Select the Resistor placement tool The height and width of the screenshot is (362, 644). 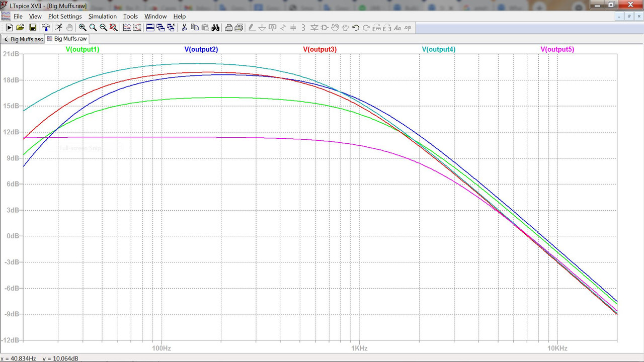coord(282,28)
